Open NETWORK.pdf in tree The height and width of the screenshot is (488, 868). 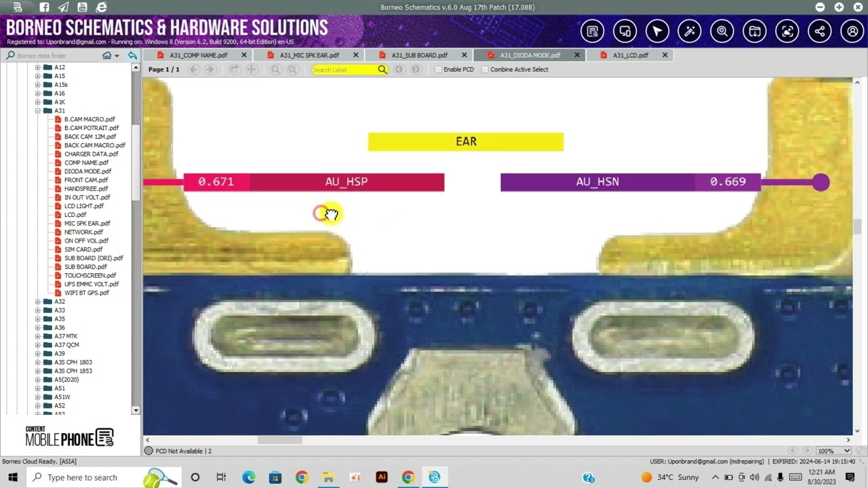point(83,232)
